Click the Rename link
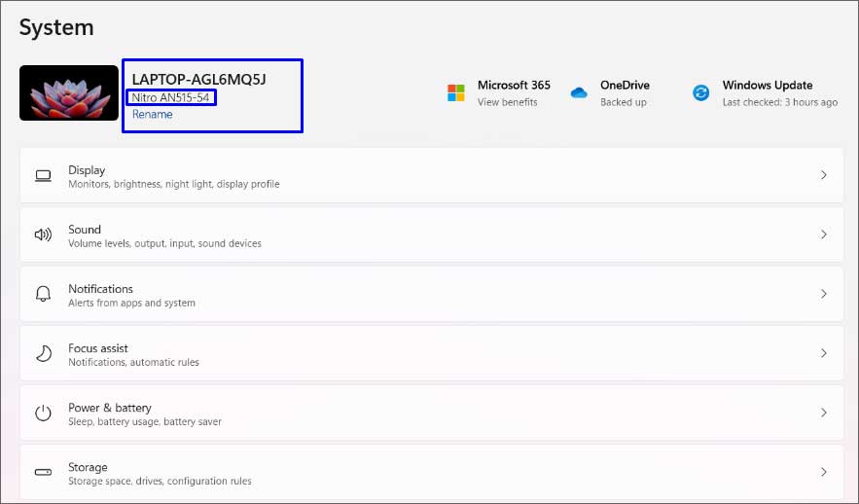Image resolution: width=859 pixels, height=504 pixels. (x=153, y=115)
